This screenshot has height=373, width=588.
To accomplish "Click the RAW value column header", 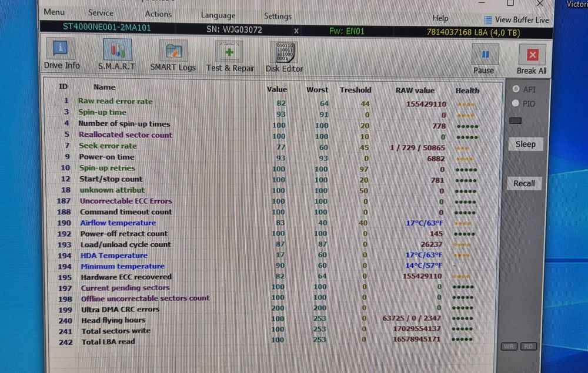I will [x=415, y=90].
